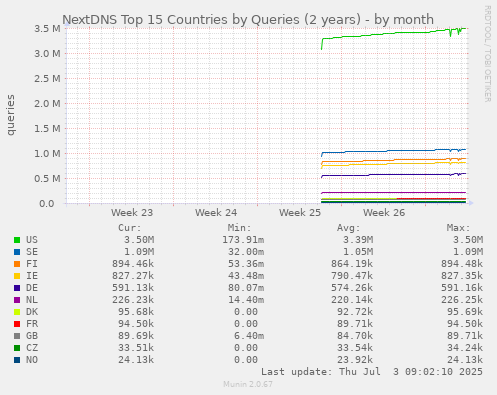Click the GB min value '6.40m'

(x=249, y=336)
